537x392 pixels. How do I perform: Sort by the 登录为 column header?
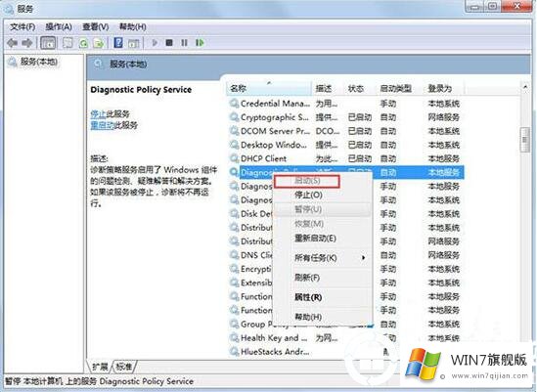click(x=444, y=88)
